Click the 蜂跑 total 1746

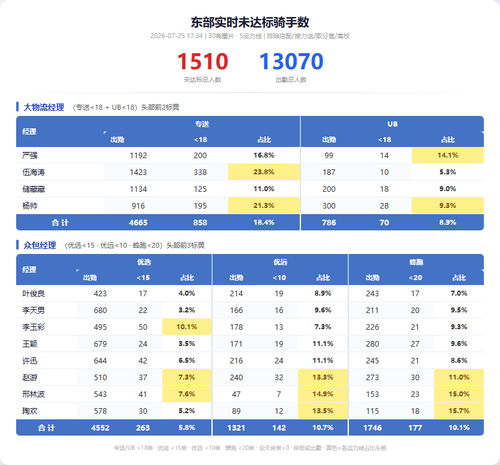372,428
